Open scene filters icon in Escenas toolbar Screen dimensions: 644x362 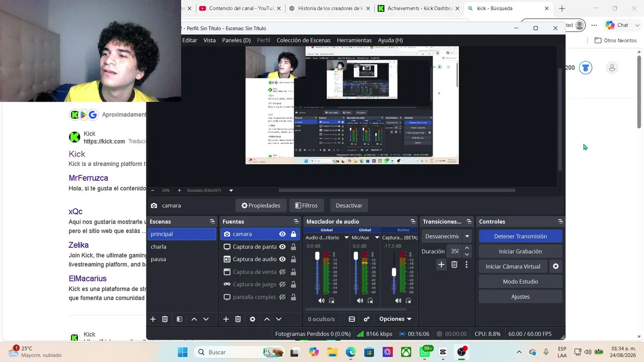click(x=179, y=319)
